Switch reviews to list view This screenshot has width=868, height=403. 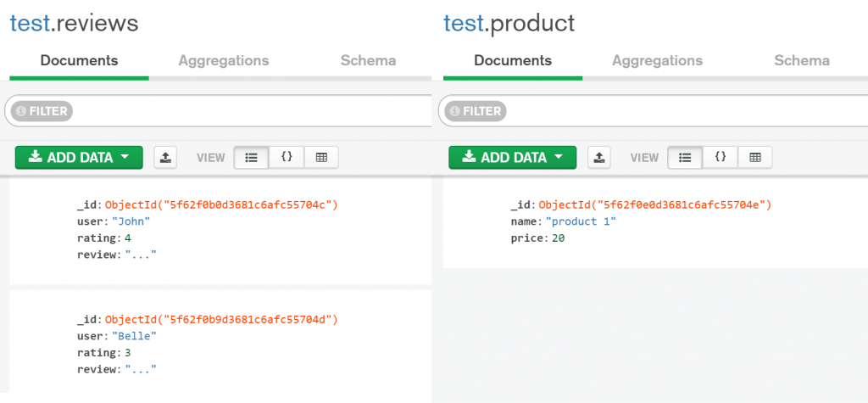[x=251, y=157]
